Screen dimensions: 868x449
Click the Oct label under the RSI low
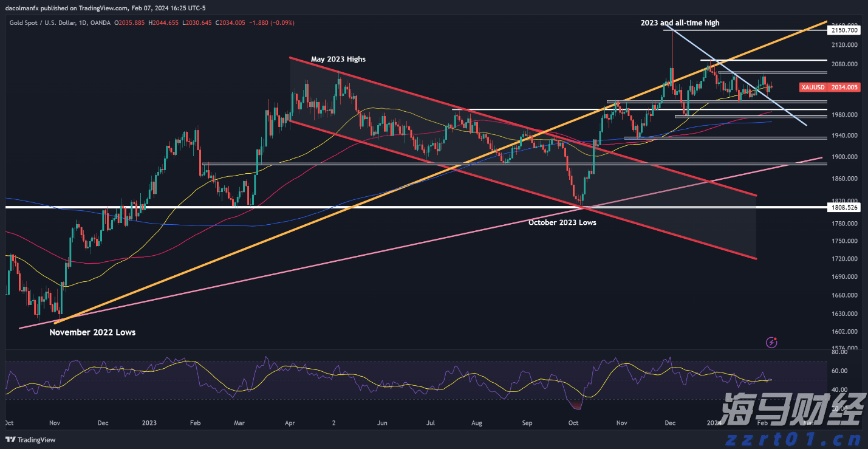coord(572,422)
